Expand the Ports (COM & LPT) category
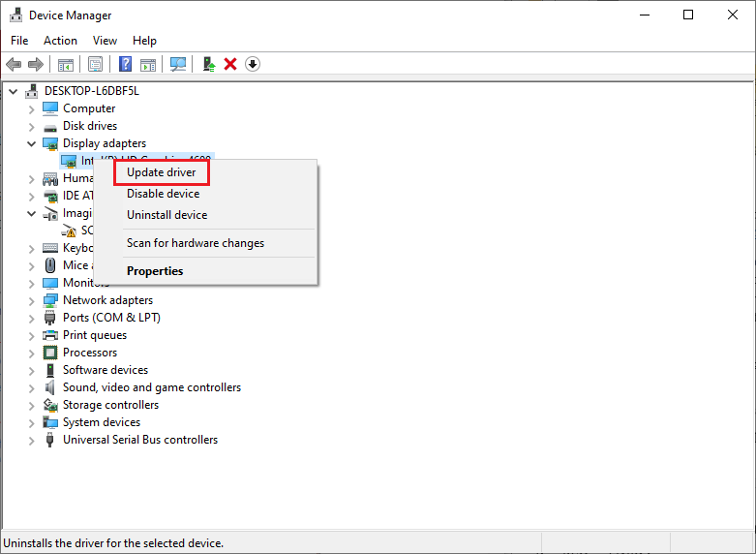756x554 pixels. tap(32, 318)
